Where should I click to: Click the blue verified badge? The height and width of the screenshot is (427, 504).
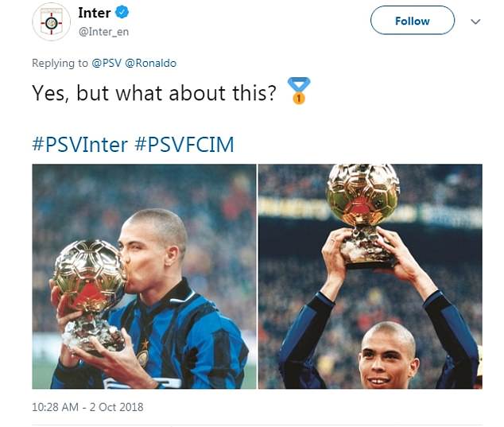(122, 13)
